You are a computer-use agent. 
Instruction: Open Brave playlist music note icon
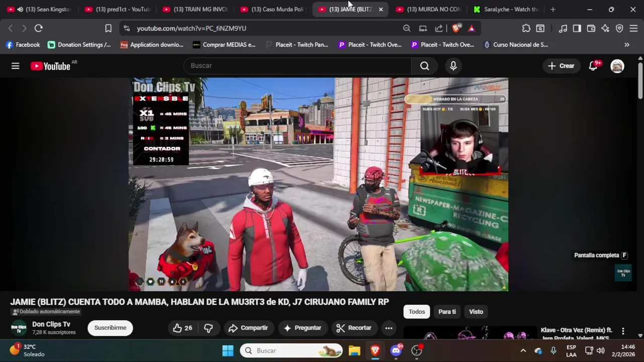click(x=563, y=28)
